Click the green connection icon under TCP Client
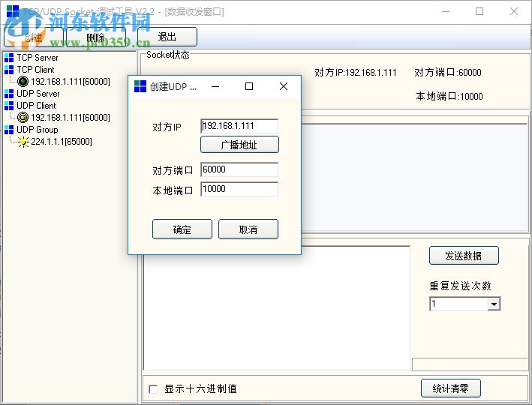The width and height of the screenshot is (532, 405). point(23,82)
